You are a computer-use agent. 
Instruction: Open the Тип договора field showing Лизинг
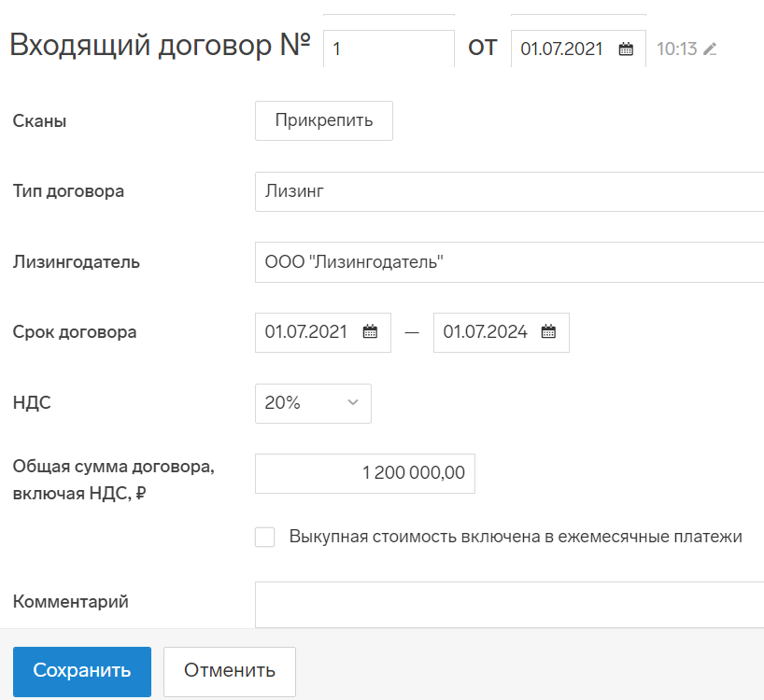click(x=509, y=191)
